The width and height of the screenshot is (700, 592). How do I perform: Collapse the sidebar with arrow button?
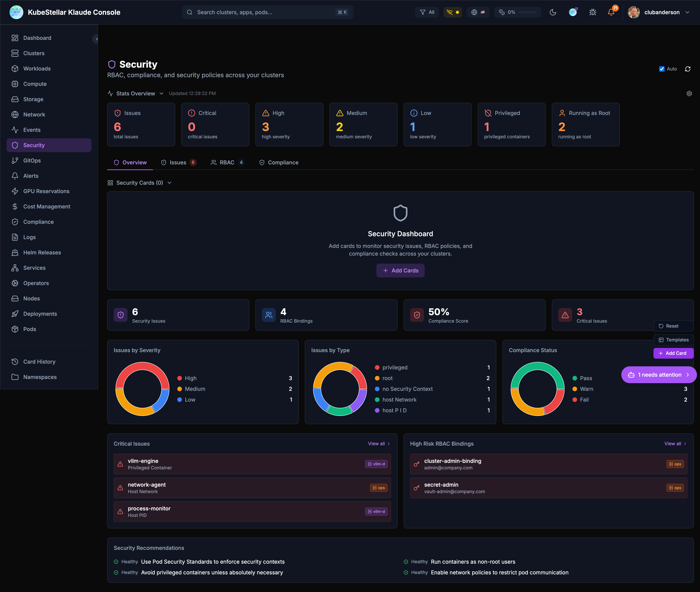(x=96, y=39)
